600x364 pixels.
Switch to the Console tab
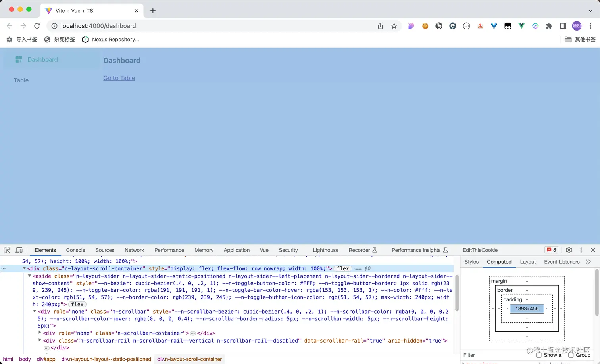click(x=75, y=250)
